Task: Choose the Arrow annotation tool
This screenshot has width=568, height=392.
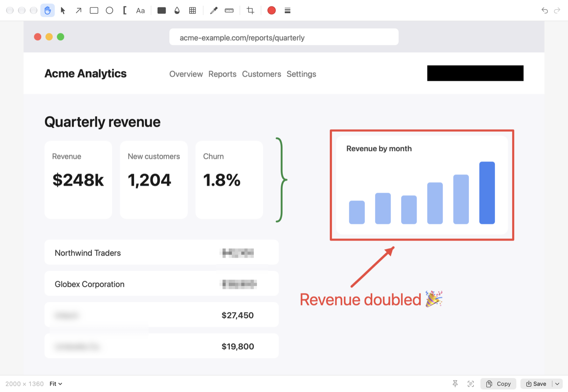Action: tap(78, 11)
